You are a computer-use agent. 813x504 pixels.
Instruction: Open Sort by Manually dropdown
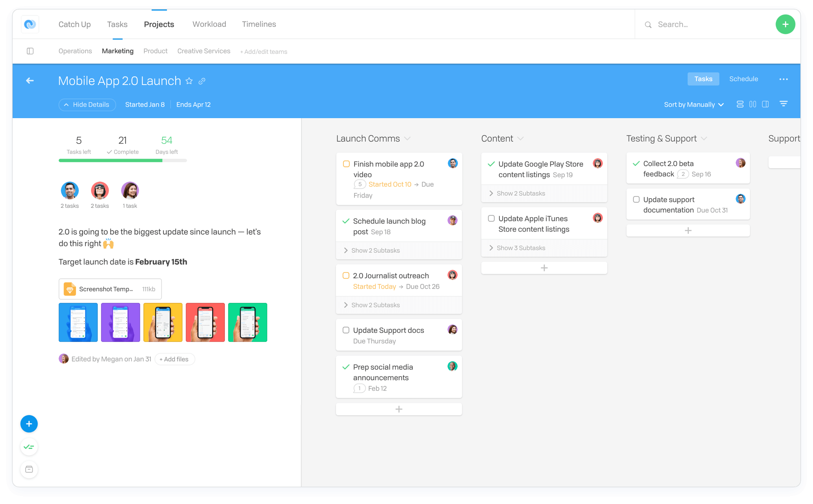pos(694,105)
